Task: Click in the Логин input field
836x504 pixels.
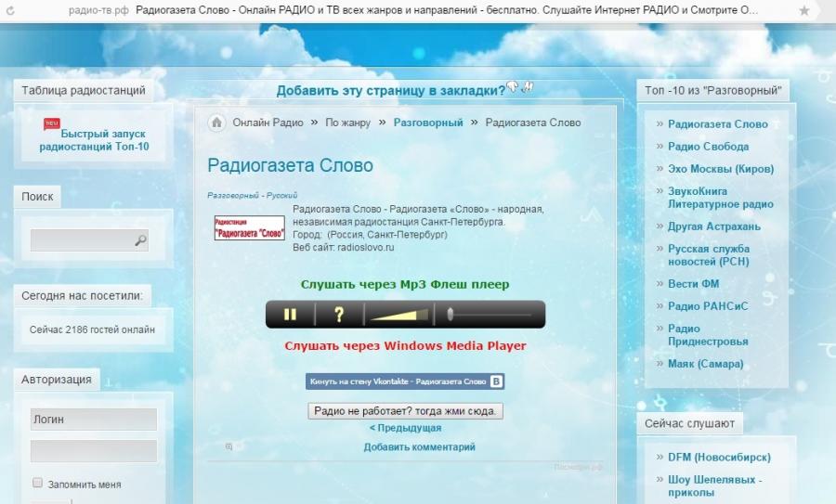Action: (93, 420)
